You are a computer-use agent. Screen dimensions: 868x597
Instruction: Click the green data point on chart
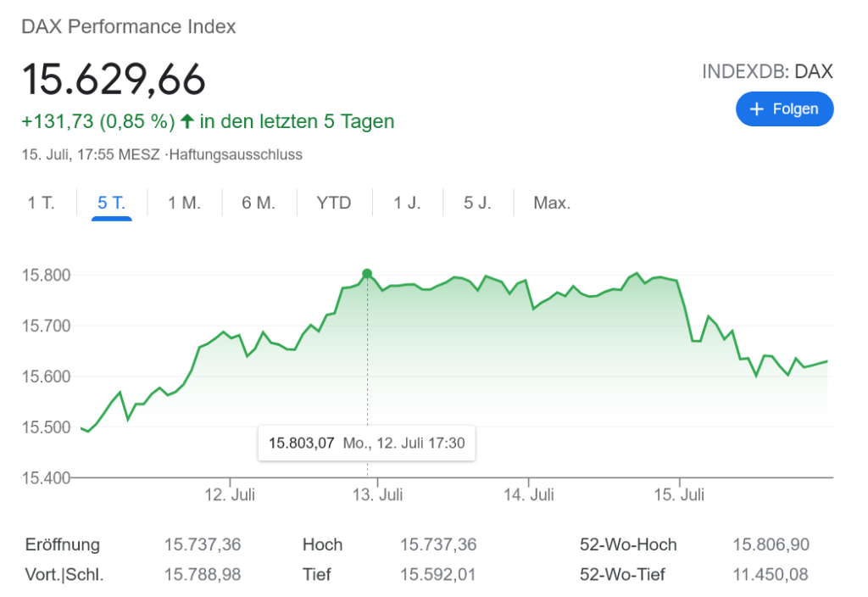coord(367,273)
